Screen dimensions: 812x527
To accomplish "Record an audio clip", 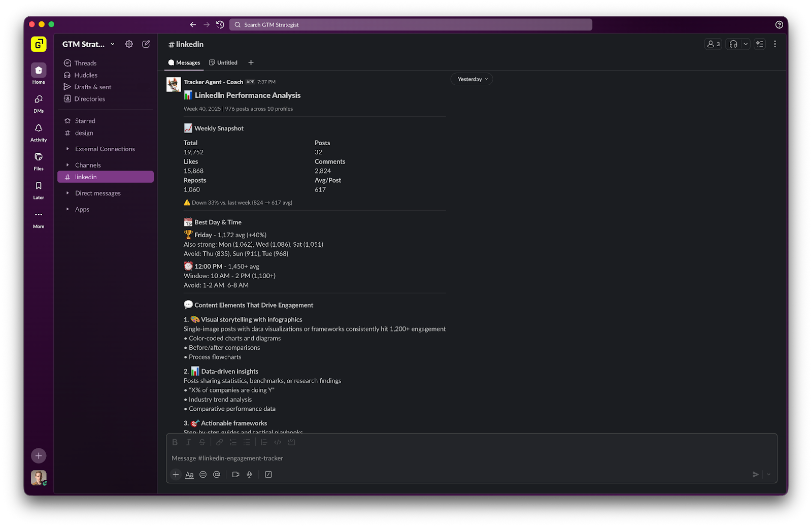I will [249, 474].
